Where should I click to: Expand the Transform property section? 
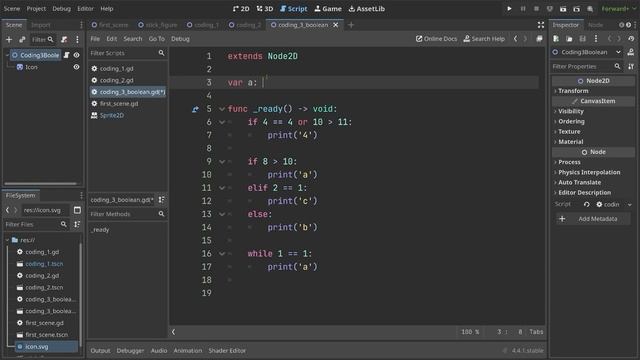[573, 91]
